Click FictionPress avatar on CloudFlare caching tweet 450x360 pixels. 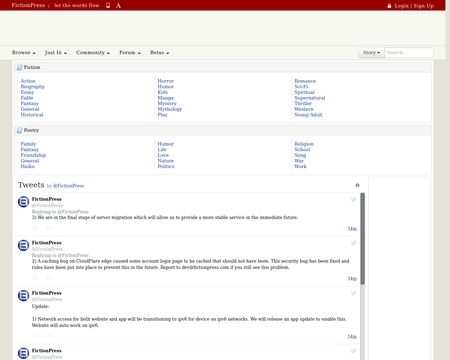point(23,246)
